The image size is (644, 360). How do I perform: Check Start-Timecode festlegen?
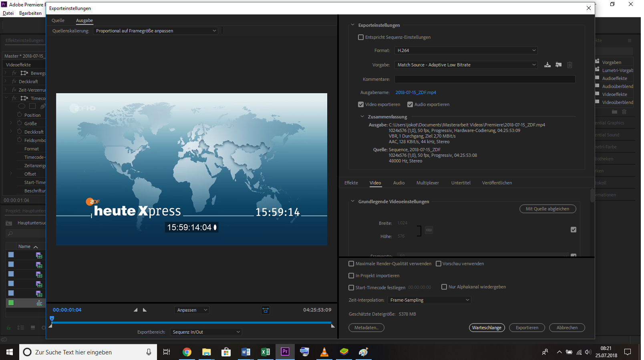(x=351, y=288)
